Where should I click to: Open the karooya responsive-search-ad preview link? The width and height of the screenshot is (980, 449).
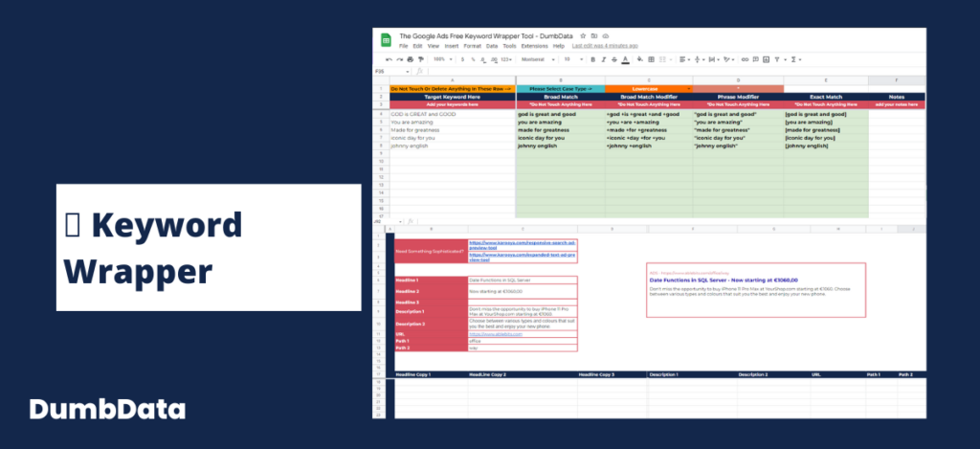point(523,244)
